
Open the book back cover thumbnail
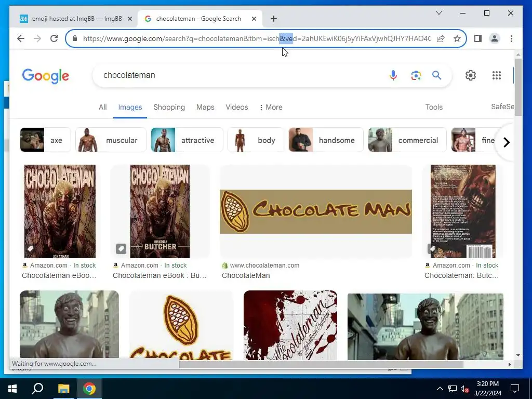tap(463, 211)
